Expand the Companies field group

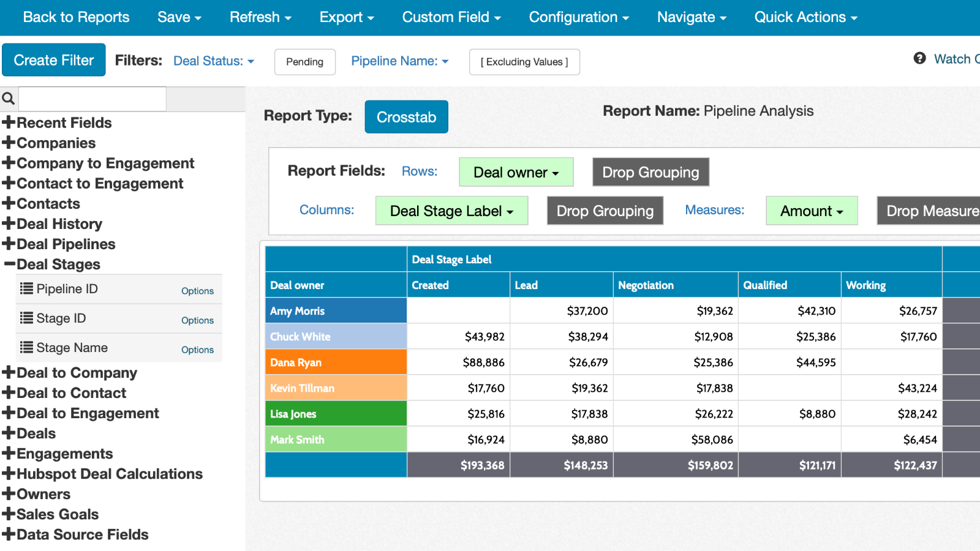9,143
